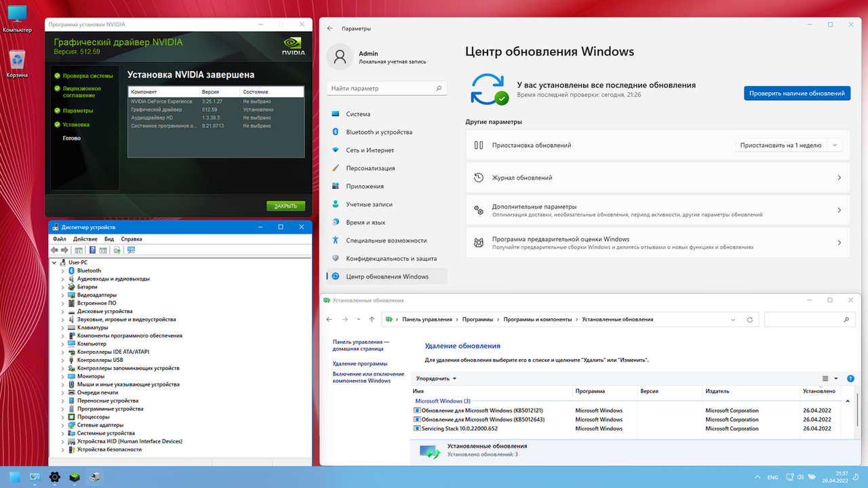Click the Bluetooth device icon in Device Manager

point(71,270)
